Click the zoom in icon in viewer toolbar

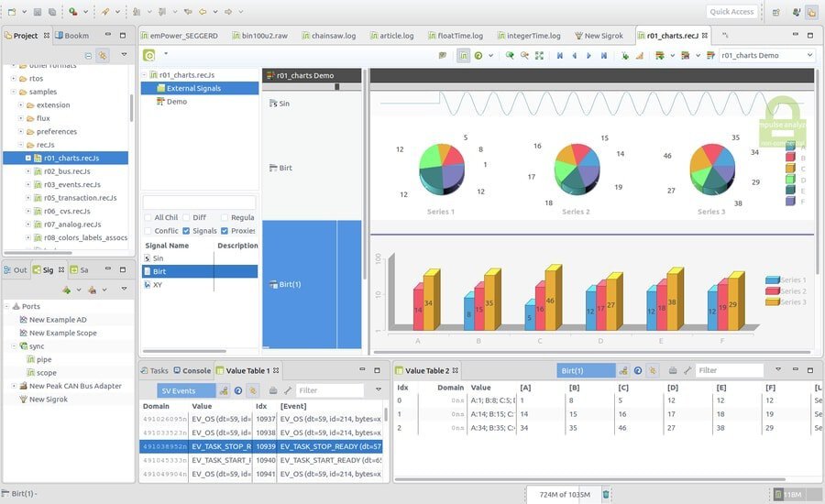[x=510, y=56]
